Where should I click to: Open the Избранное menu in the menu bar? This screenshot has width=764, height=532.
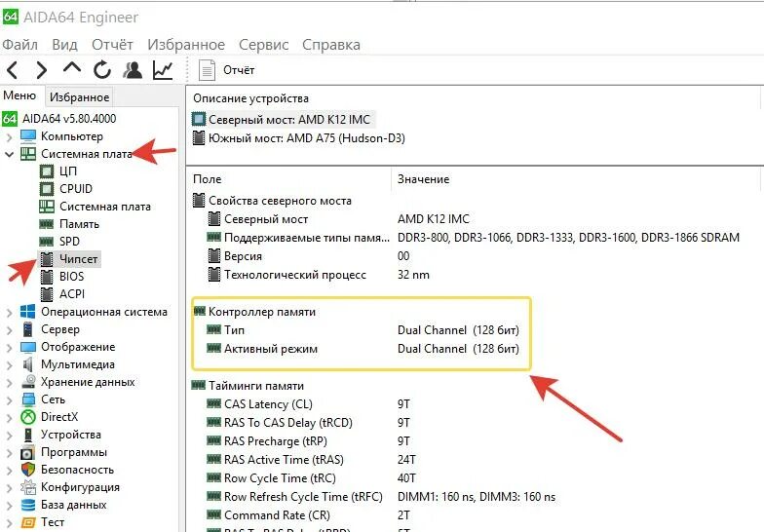pos(186,45)
